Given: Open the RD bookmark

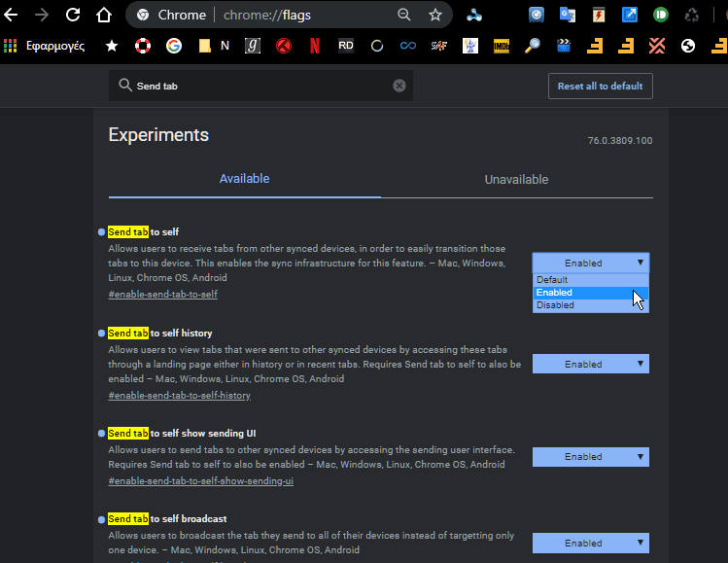Looking at the screenshot, I should [x=346, y=46].
